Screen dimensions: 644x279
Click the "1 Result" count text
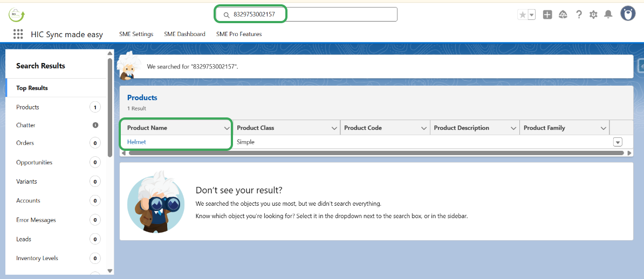[x=137, y=109]
